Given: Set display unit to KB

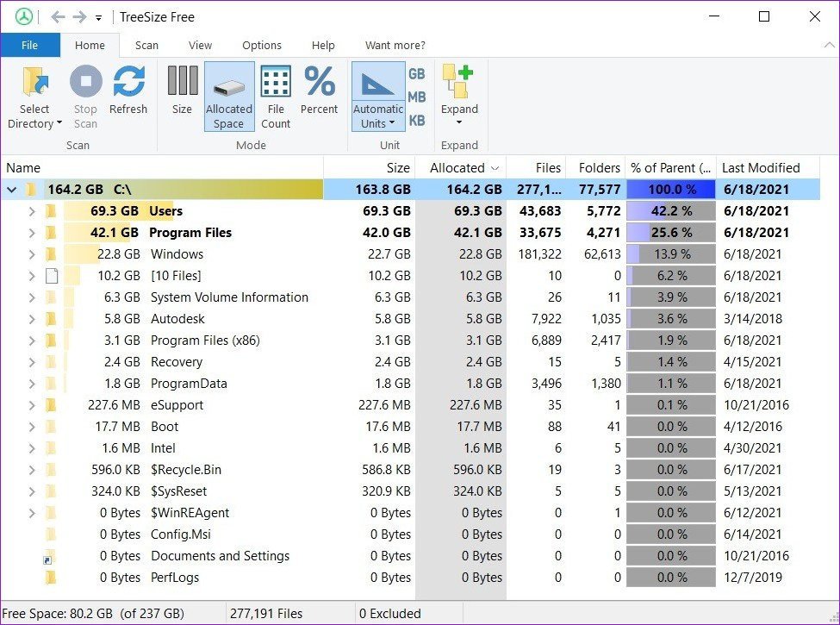Looking at the screenshot, I should tap(417, 121).
